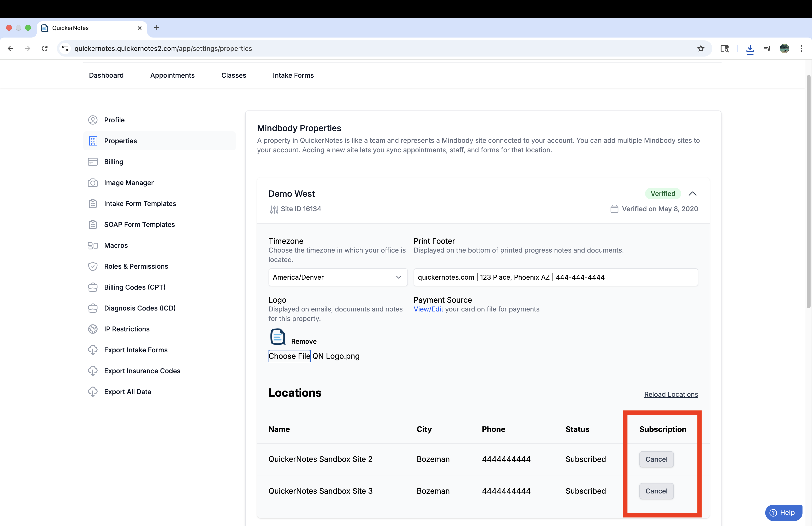Bookmark page with the star icon
The image size is (812, 526).
coord(701,48)
